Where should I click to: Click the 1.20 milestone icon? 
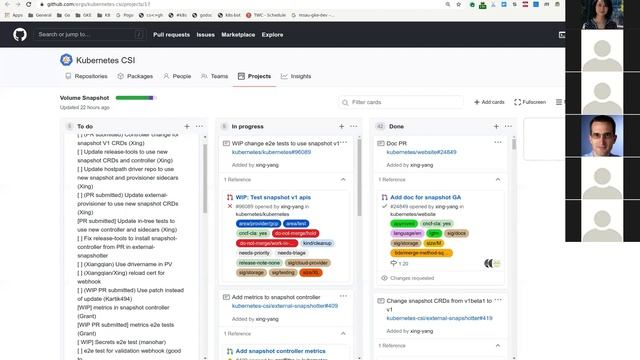click(394, 263)
